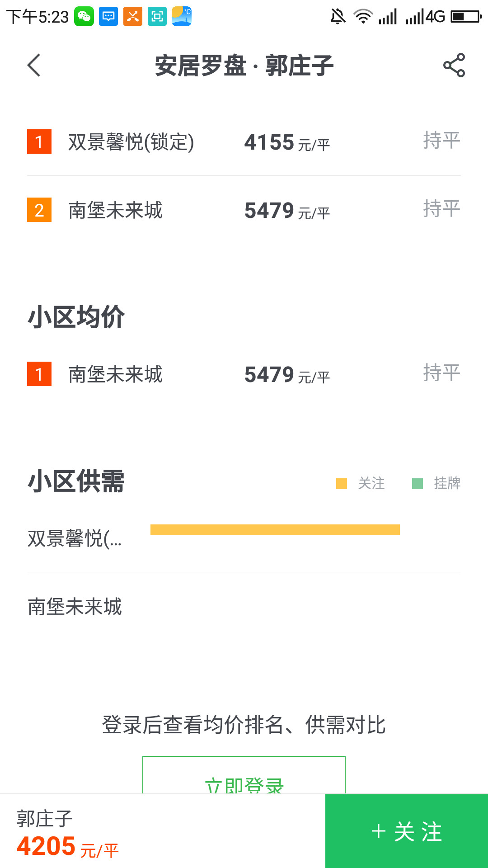Viewport: 488px width, 868px height.
Task: Tap 郭庄子 4205 元/平 price summary
Action: [68, 834]
